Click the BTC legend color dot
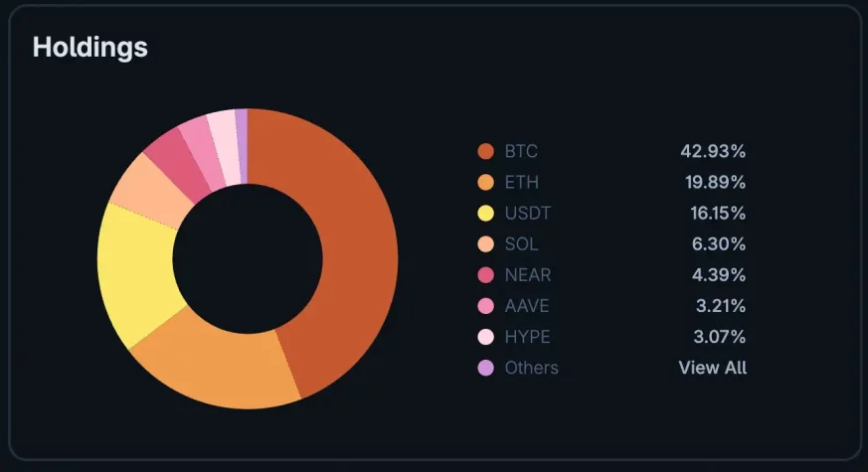 click(486, 152)
